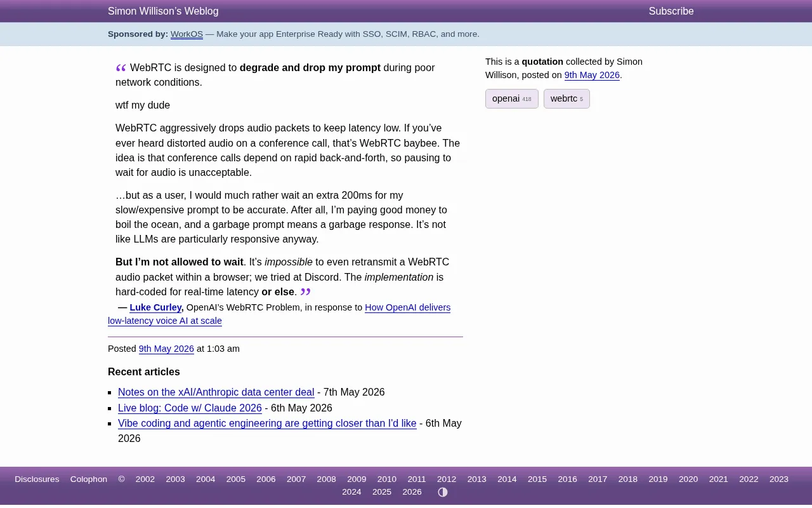Browse the 2008 archive year
This screenshot has width=812, height=508.
(327, 479)
